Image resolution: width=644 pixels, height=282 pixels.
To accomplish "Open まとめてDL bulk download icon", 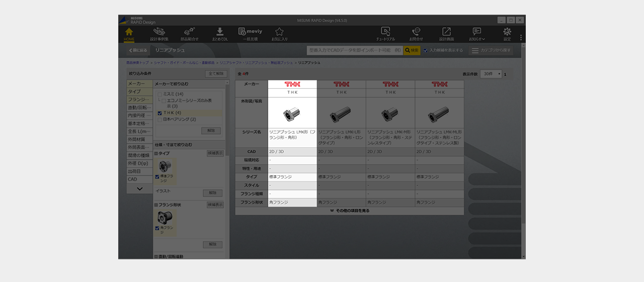I will click(219, 34).
